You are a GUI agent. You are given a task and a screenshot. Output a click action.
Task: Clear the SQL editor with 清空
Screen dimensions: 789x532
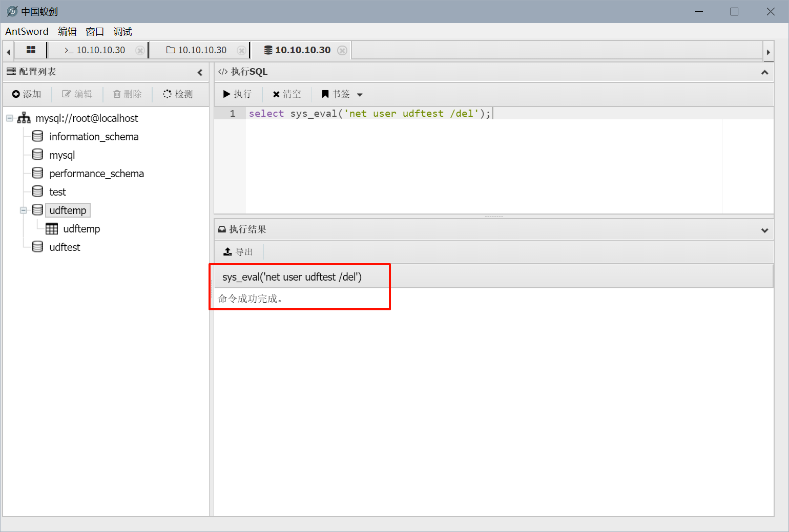coord(287,94)
